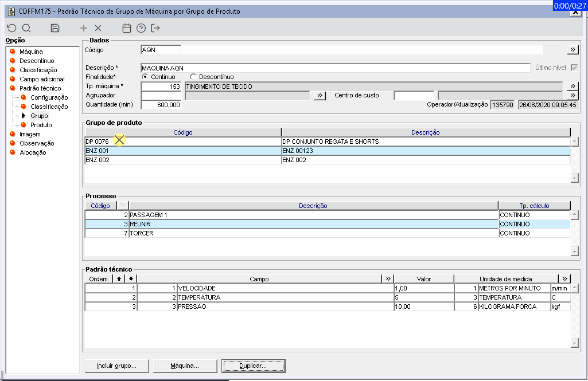Click the exit door arrow icon
Viewport: 588px width, 381px height.
(x=155, y=28)
